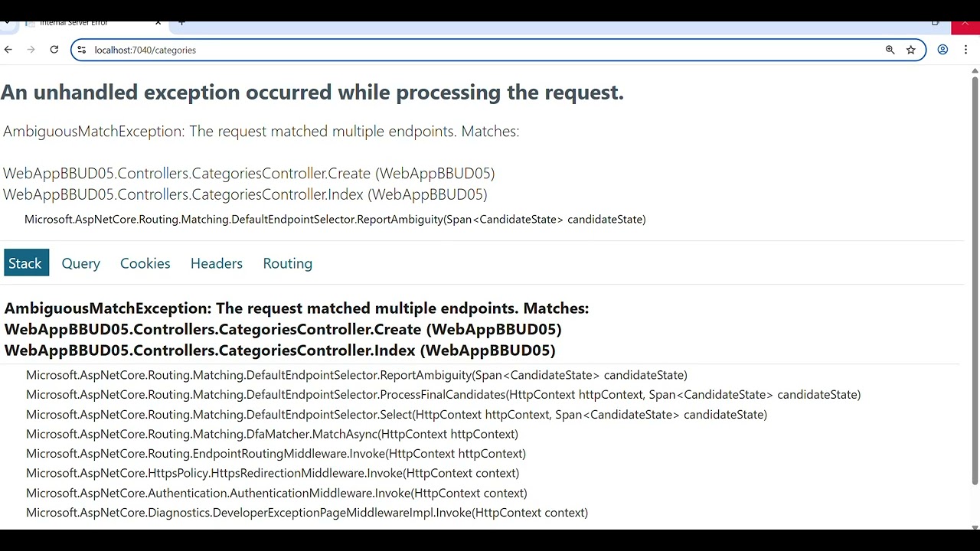Open the browser three-dot menu

tap(965, 50)
